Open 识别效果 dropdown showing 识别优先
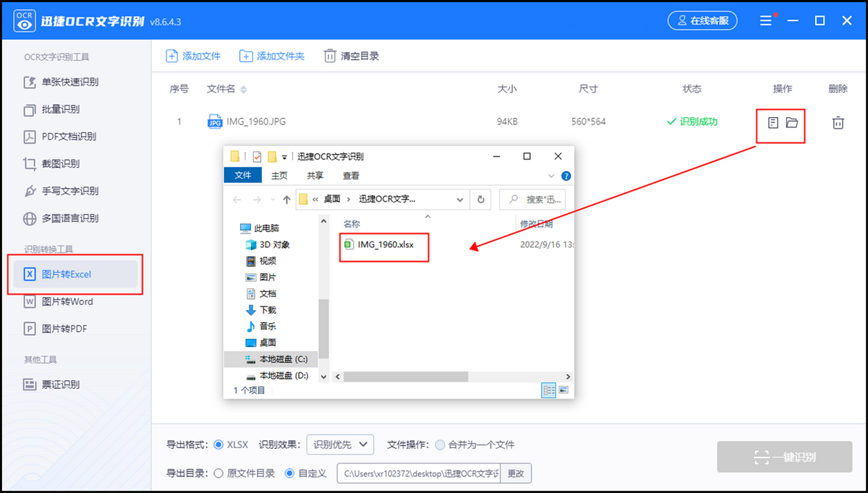Image resolution: width=868 pixels, height=493 pixels. [340, 445]
